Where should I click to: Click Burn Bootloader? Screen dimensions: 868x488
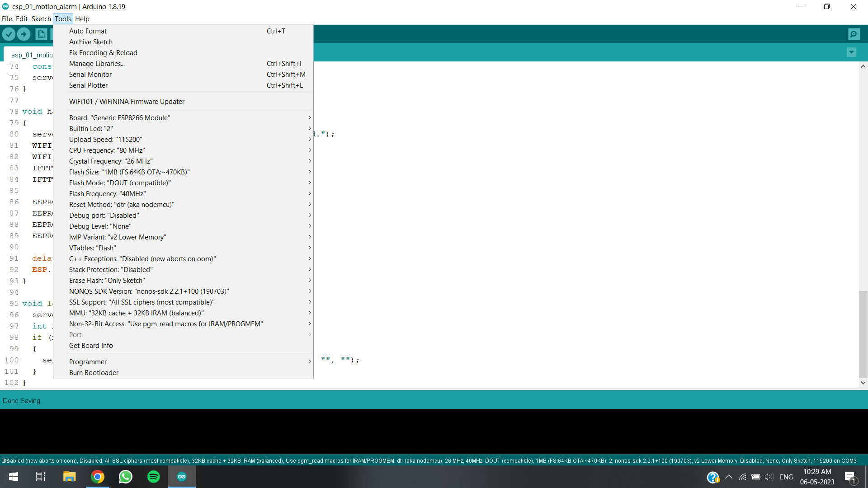coord(94,372)
